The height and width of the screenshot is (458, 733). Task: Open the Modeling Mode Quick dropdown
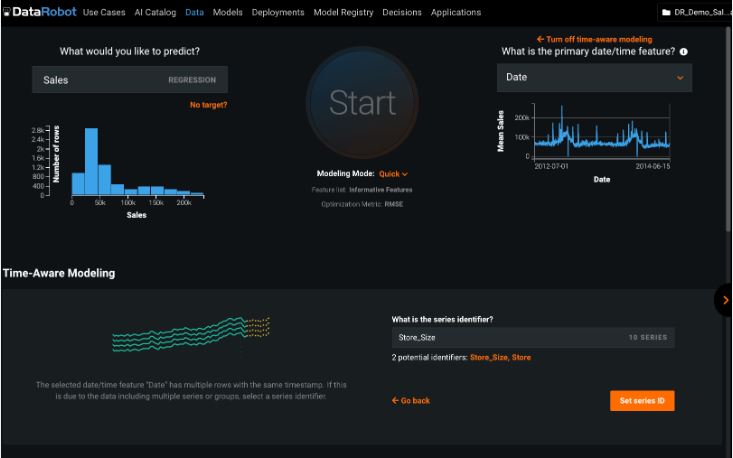pyautogui.click(x=393, y=174)
